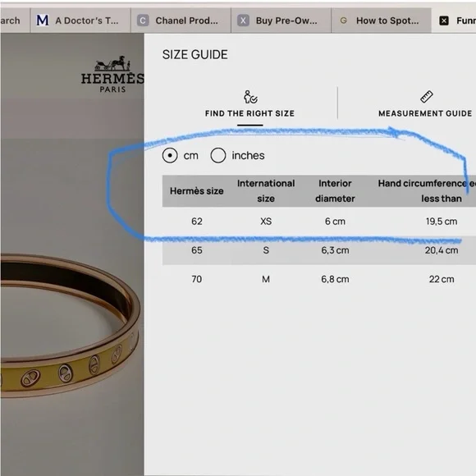Viewport: 476px width, 476px height.
Task: Select the cm radio button
Action: (x=170, y=155)
